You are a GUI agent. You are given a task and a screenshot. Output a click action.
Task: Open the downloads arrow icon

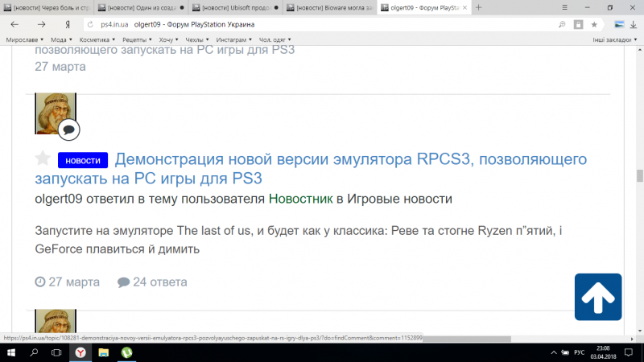point(634,25)
